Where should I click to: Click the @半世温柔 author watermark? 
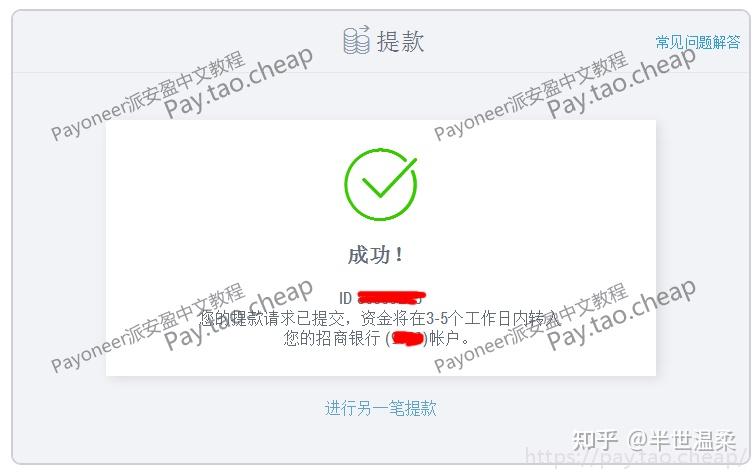click(x=682, y=441)
